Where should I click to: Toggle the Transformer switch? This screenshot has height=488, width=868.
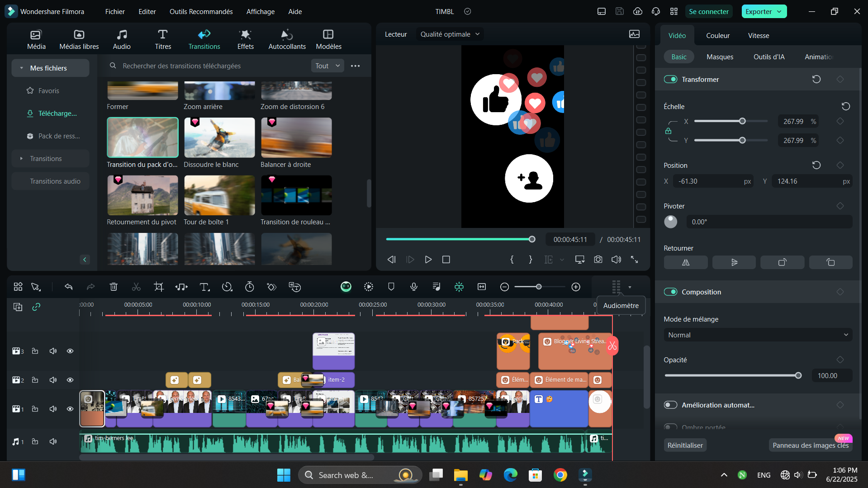click(x=670, y=79)
